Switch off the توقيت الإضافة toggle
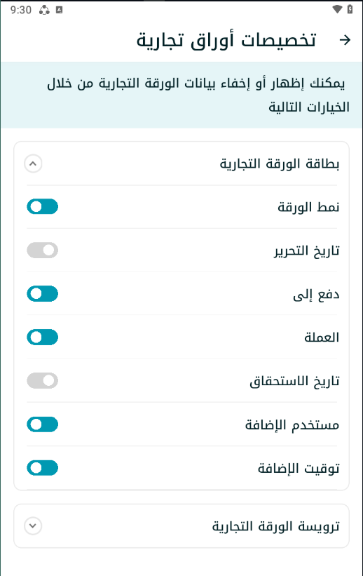This screenshot has width=363, height=576. [42, 468]
